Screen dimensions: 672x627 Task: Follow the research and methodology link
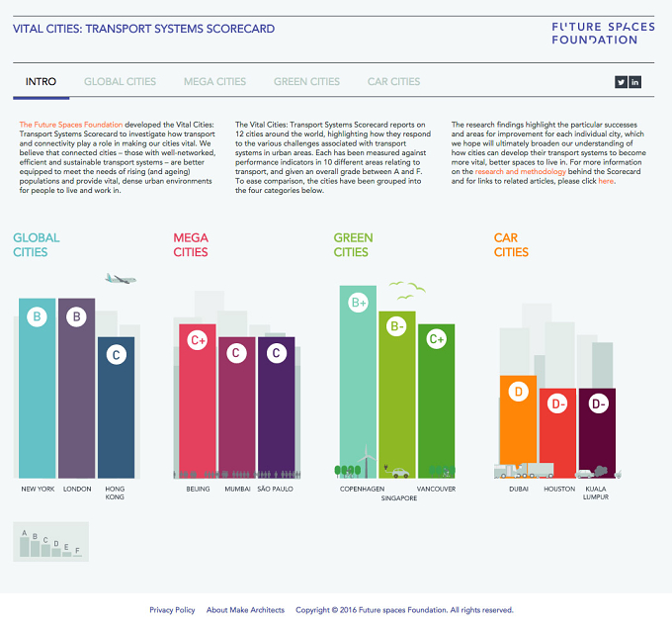520,171
